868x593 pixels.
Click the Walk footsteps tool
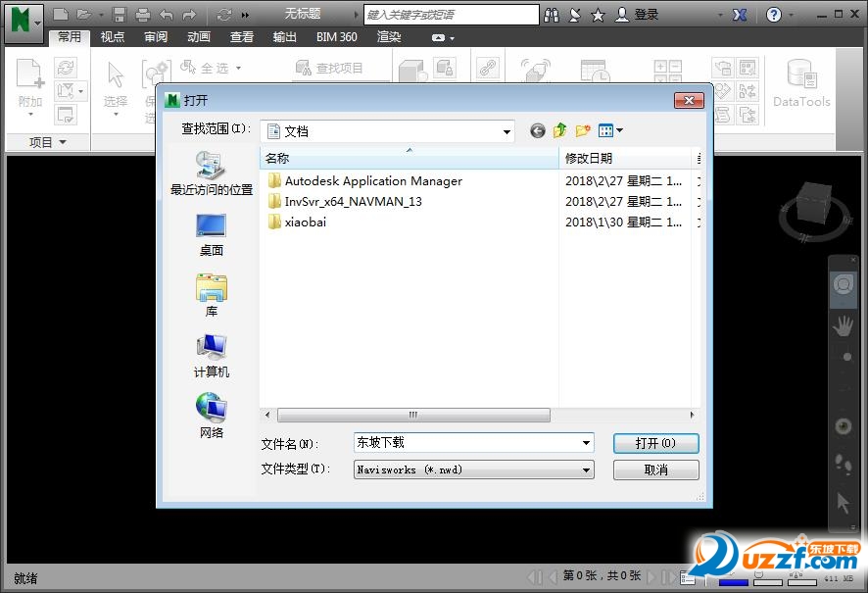tap(844, 464)
